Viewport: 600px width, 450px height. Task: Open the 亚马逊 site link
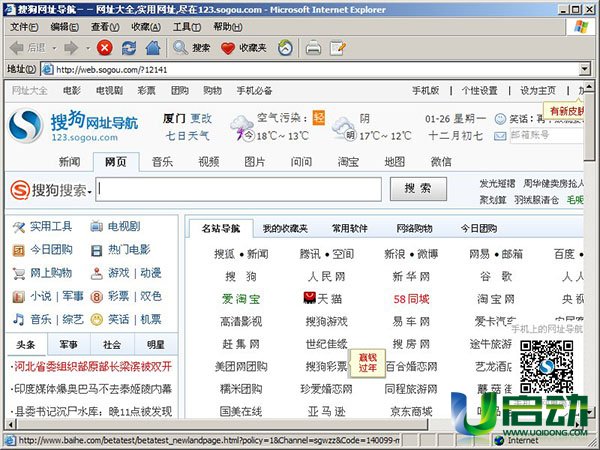pos(326,411)
